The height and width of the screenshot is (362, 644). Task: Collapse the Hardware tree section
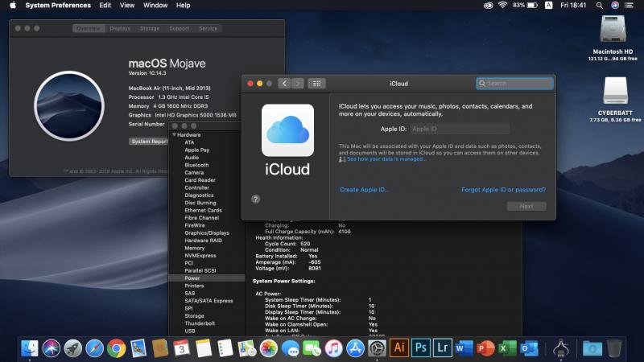[174, 134]
